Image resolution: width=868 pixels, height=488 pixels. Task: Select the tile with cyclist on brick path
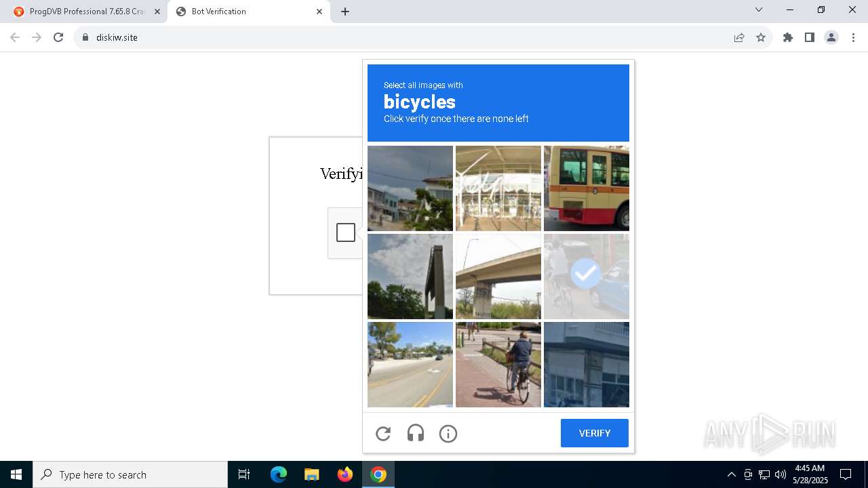click(x=498, y=365)
